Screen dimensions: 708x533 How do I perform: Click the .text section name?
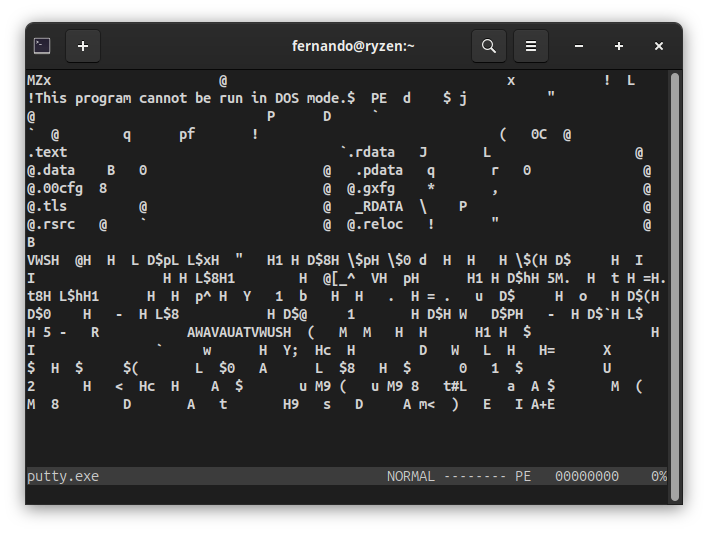click(47, 152)
